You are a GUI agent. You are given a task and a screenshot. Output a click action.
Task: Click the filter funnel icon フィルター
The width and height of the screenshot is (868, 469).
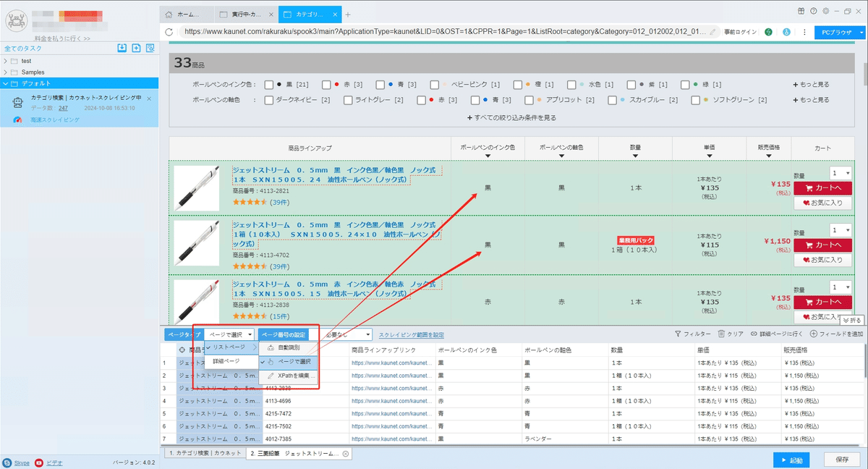coord(678,334)
